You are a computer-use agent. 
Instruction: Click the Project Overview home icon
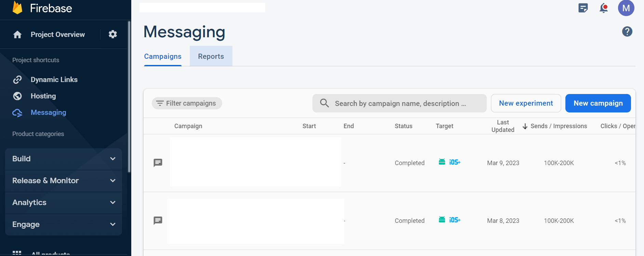17,35
